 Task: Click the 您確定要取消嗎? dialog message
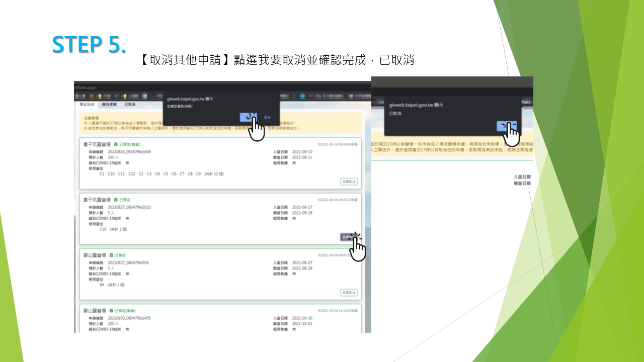[180, 107]
